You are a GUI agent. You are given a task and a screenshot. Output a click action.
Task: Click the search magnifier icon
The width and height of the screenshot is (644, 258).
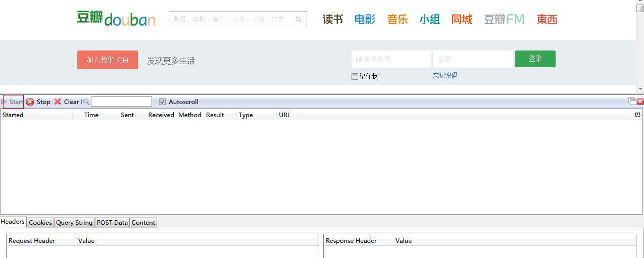point(299,19)
